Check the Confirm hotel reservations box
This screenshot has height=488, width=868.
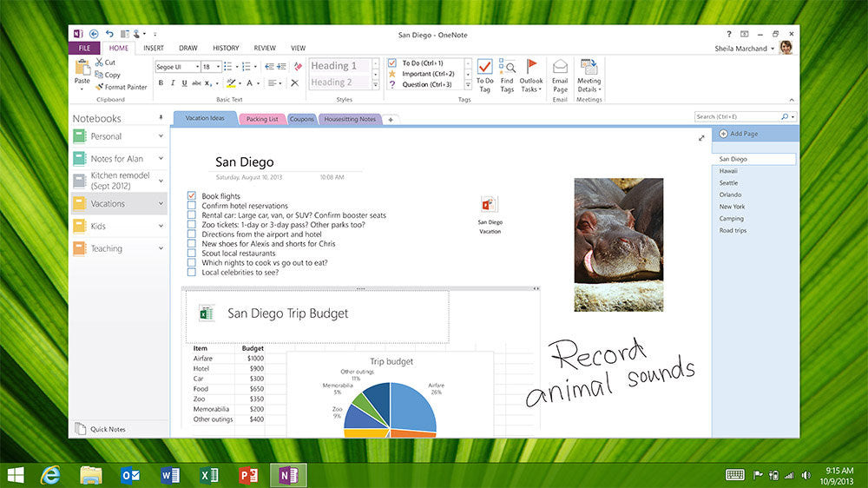pos(192,206)
